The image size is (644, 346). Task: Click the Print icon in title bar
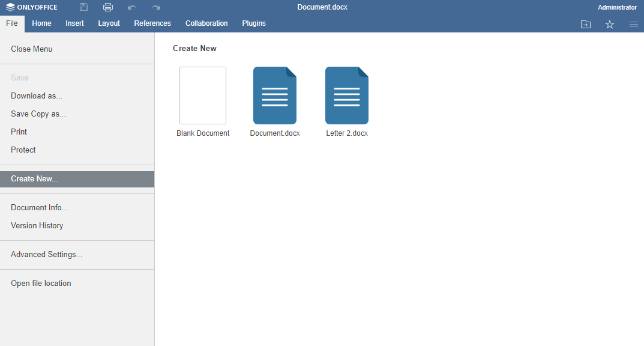coord(108,7)
